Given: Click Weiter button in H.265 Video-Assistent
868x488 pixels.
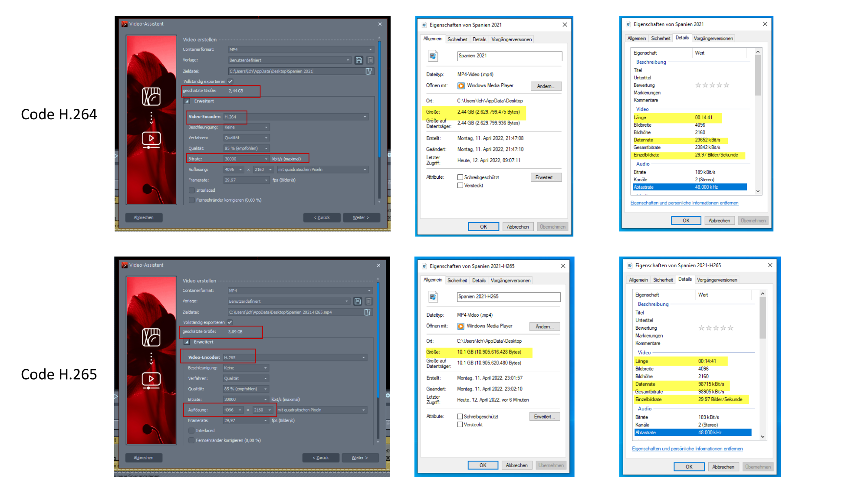Looking at the screenshot, I should tap(359, 458).
